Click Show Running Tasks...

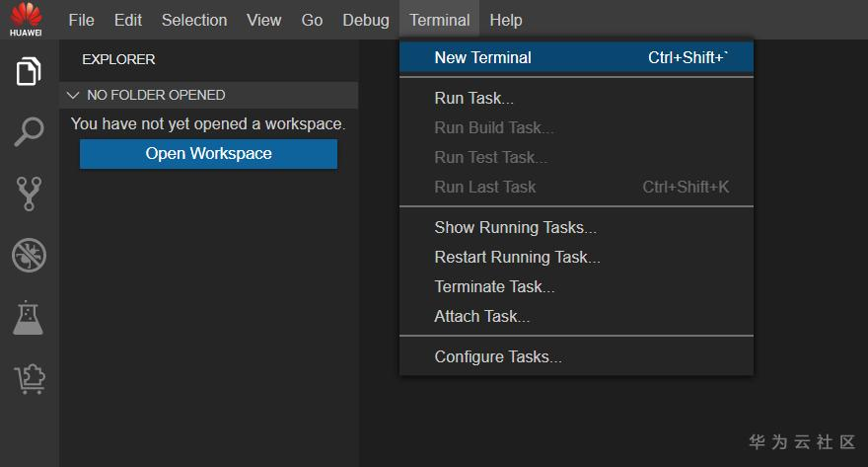coord(515,228)
